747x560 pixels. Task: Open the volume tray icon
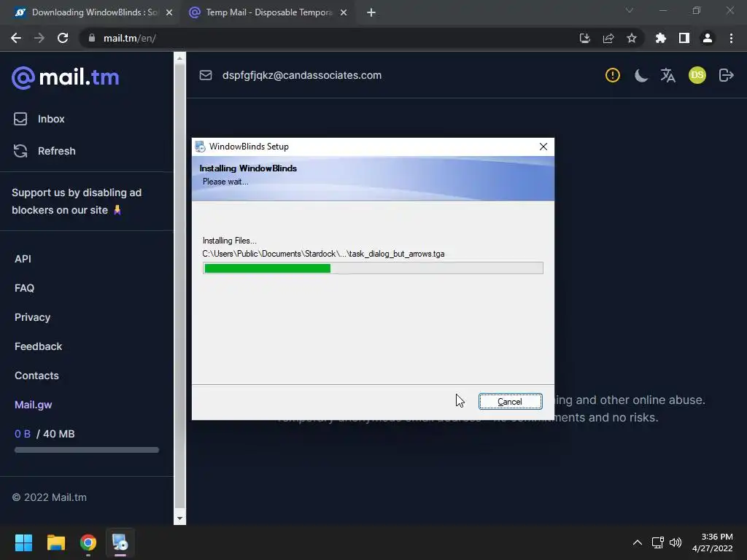[676, 542]
